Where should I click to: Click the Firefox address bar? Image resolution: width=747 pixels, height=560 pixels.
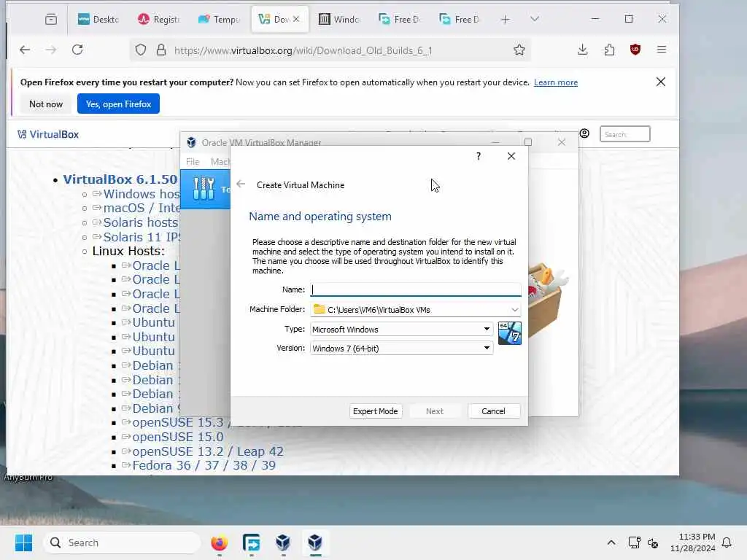click(329, 50)
